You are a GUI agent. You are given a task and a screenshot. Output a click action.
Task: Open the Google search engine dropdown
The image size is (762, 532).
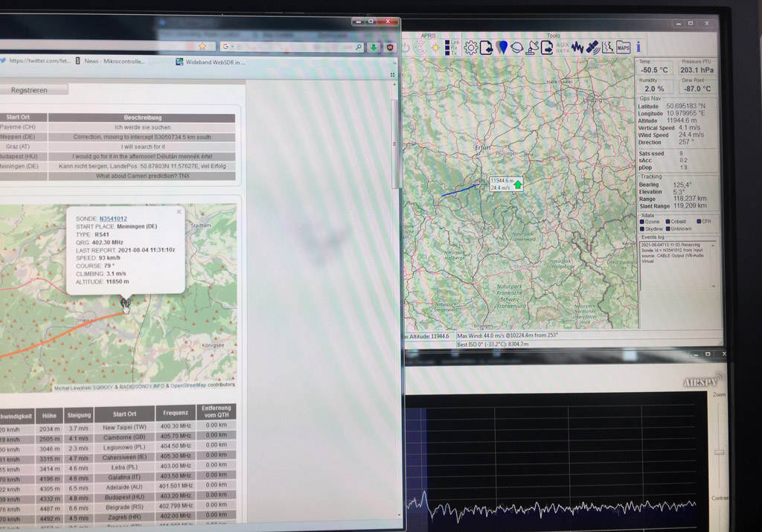click(x=227, y=47)
